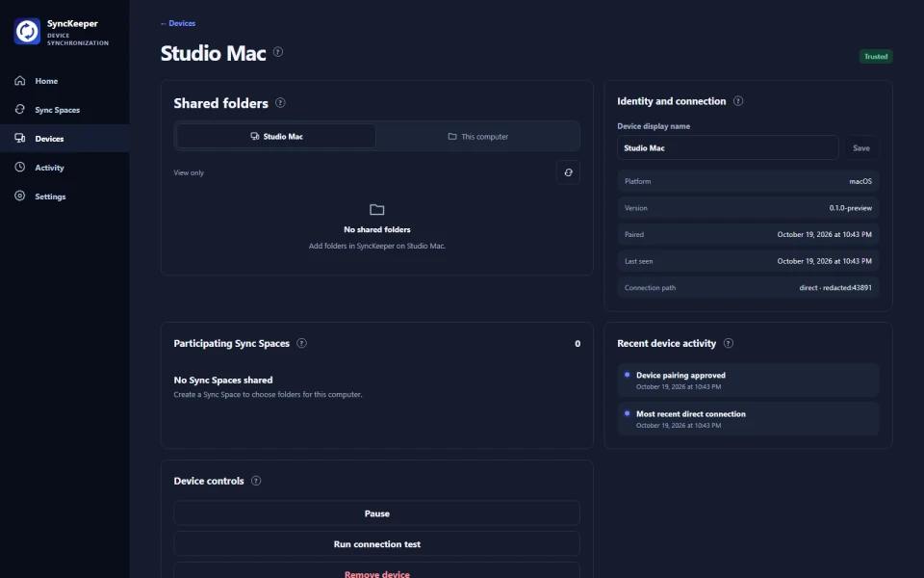Open help icon next to Studio Mac title
The width and height of the screenshot is (924, 578).
coord(278,52)
